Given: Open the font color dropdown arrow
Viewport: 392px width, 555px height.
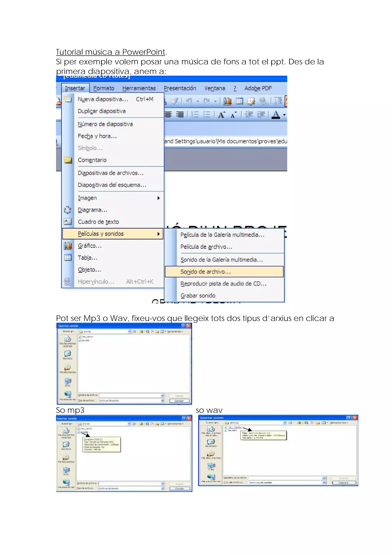Looking at the screenshot, I should (x=284, y=115).
